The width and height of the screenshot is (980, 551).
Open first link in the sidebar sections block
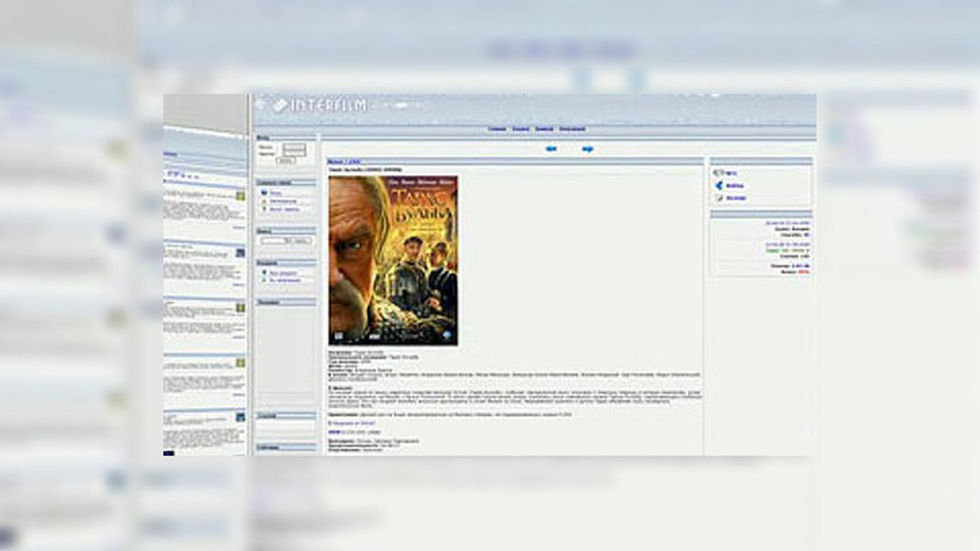(x=283, y=273)
